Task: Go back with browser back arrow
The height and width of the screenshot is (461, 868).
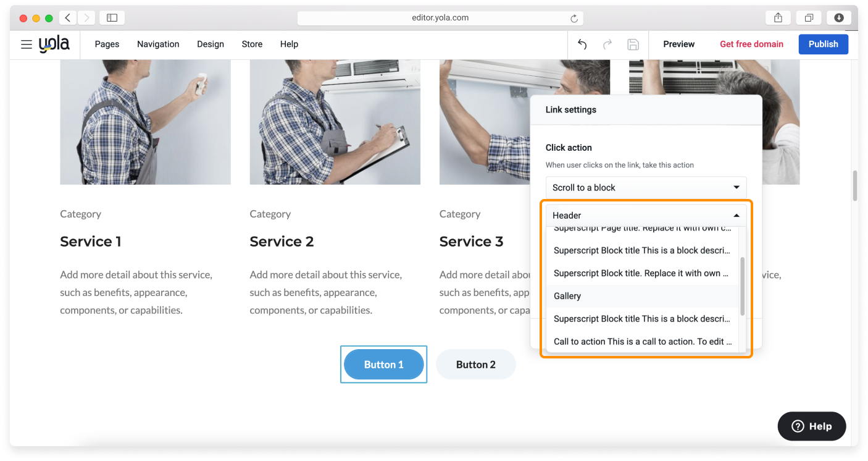Action: pyautogui.click(x=68, y=18)
